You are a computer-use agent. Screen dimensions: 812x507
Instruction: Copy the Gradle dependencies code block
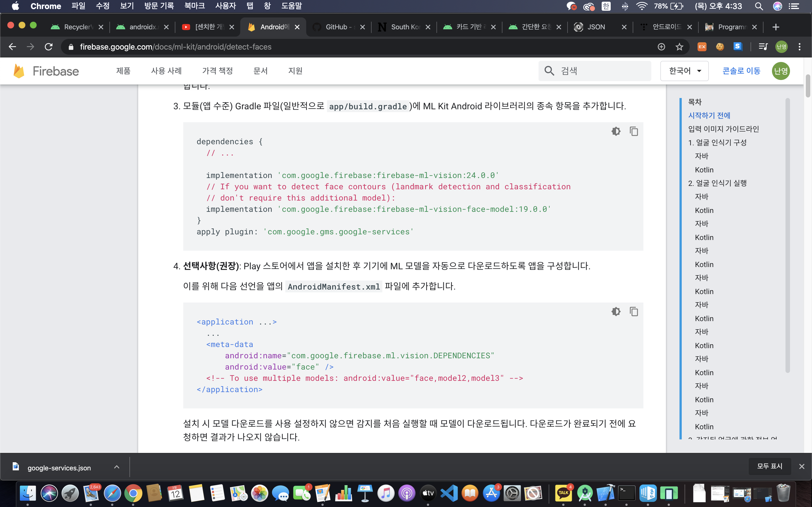click(x=634, y=132)
